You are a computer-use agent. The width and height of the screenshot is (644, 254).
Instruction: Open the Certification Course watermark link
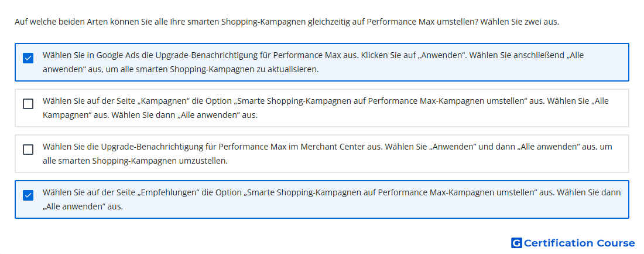pos(573,243)
